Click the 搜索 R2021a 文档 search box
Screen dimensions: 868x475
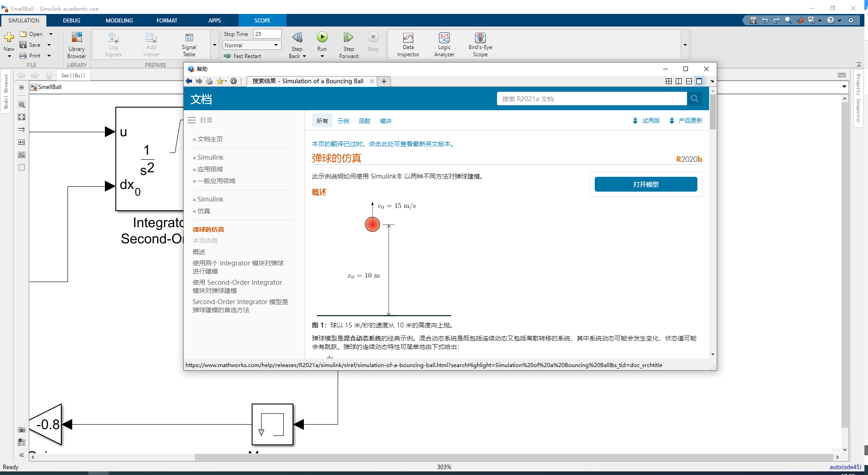point(592,99)
